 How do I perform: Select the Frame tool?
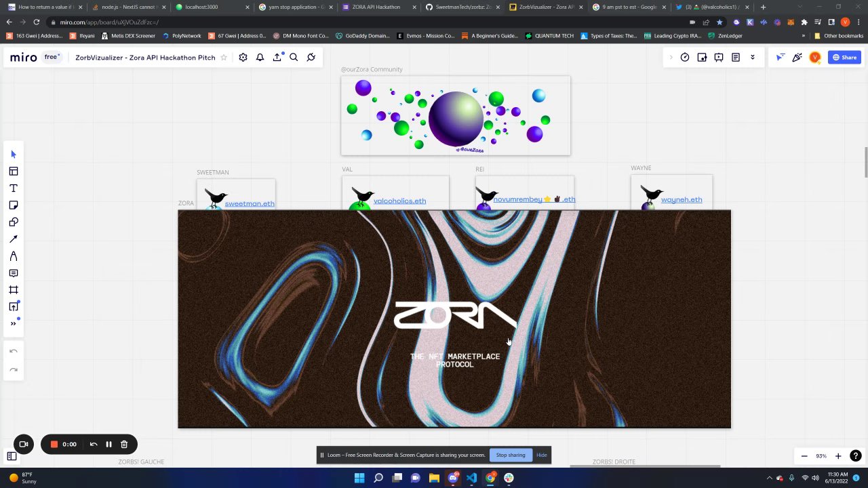(13, 290)
